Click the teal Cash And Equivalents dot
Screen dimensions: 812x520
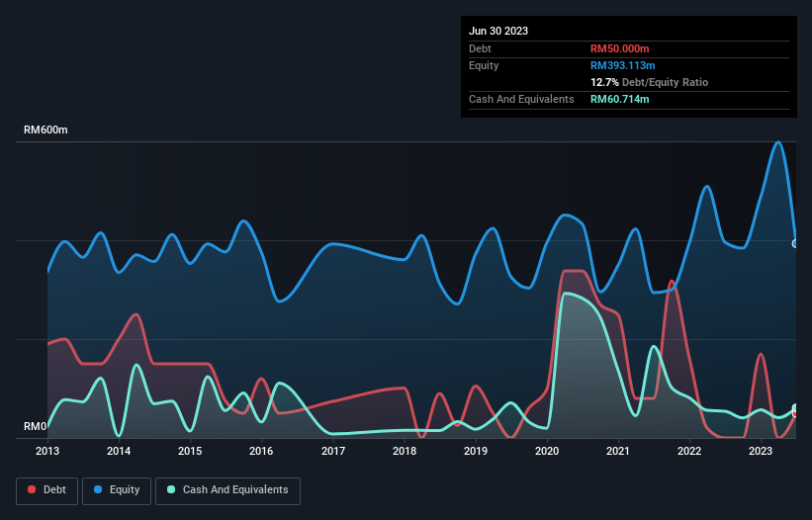click(x=171, y=489)
